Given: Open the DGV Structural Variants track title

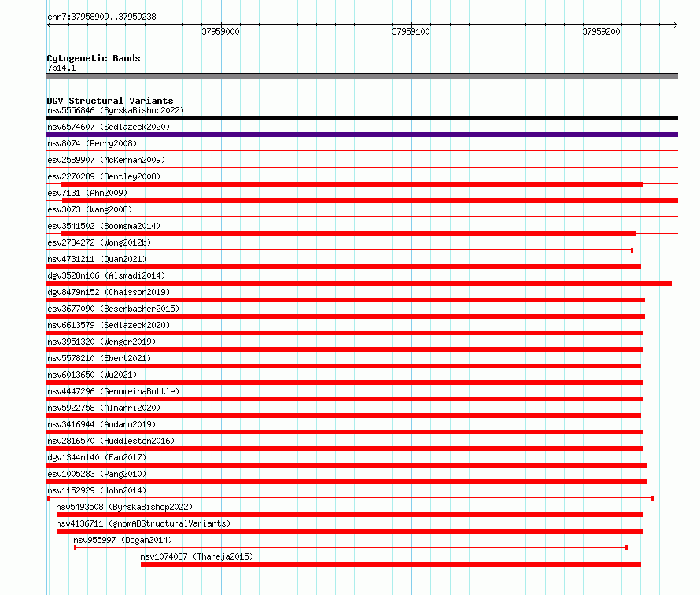Looking at the screenshot, I should (x=110, y=101).
